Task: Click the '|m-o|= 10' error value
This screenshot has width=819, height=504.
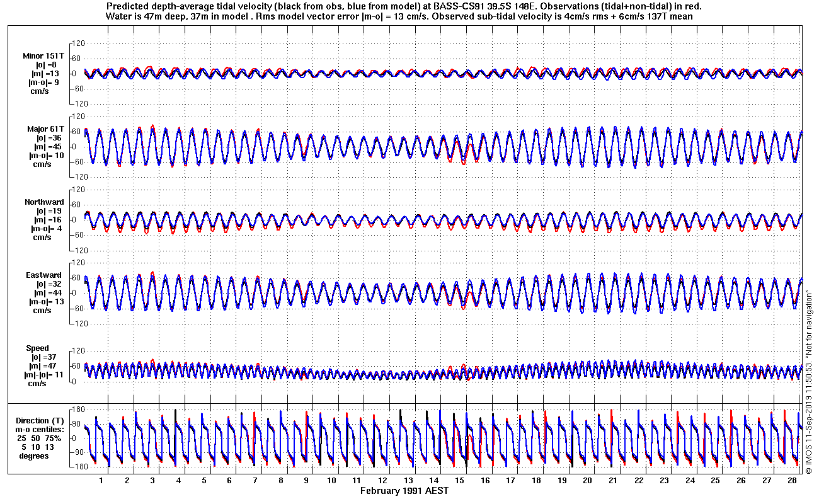Action: coord(46,156)
